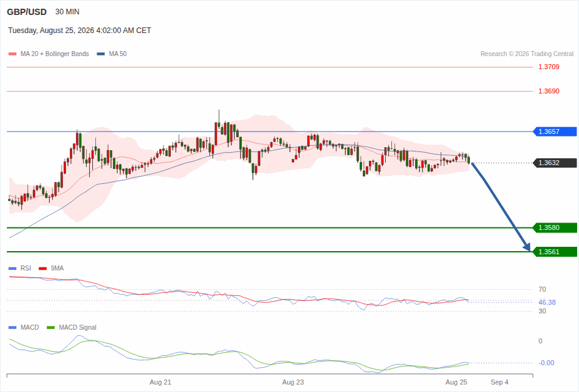Click the 1.3690 resistance price label
This screenshot has height=392, width=579.
click(548, 91)
